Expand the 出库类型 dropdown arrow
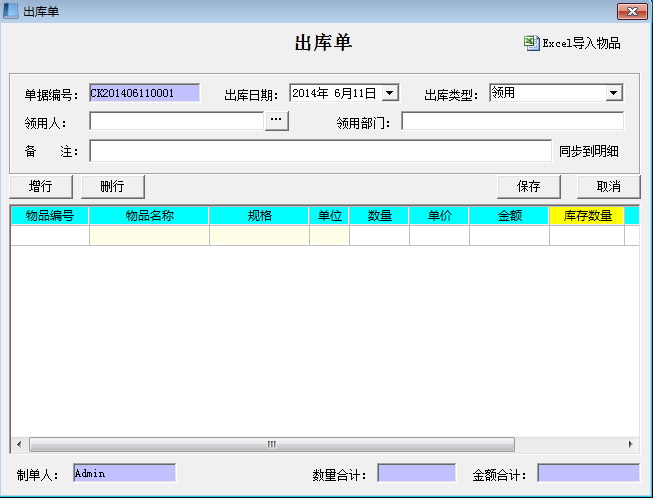This screenshot has width=653, height=498. (x=614, y=92)
